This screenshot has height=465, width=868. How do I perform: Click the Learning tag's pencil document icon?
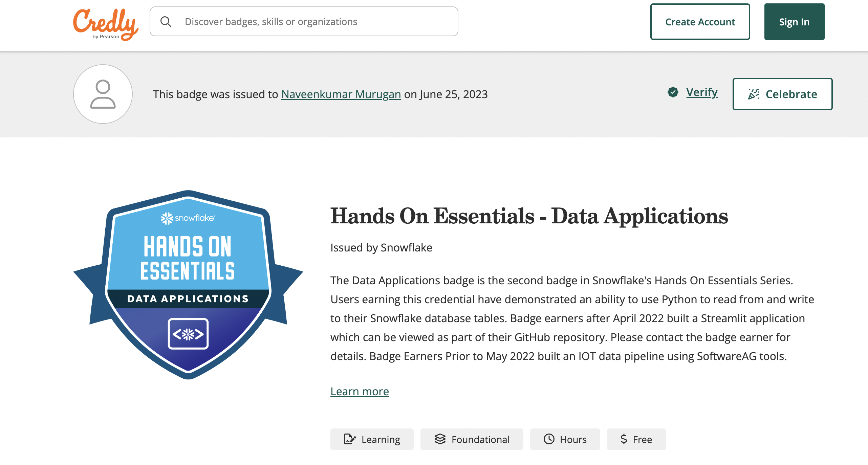[x=350, y=439]
